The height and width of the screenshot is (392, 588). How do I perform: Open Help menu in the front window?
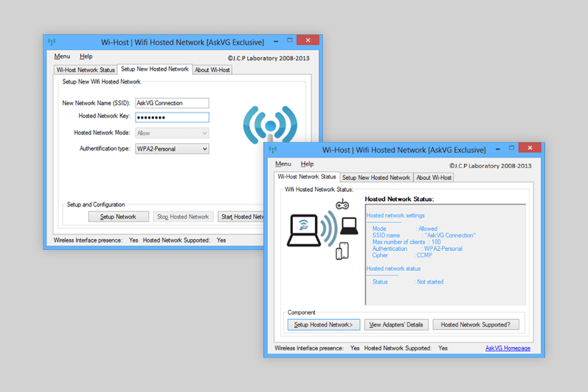coord(307,164)
